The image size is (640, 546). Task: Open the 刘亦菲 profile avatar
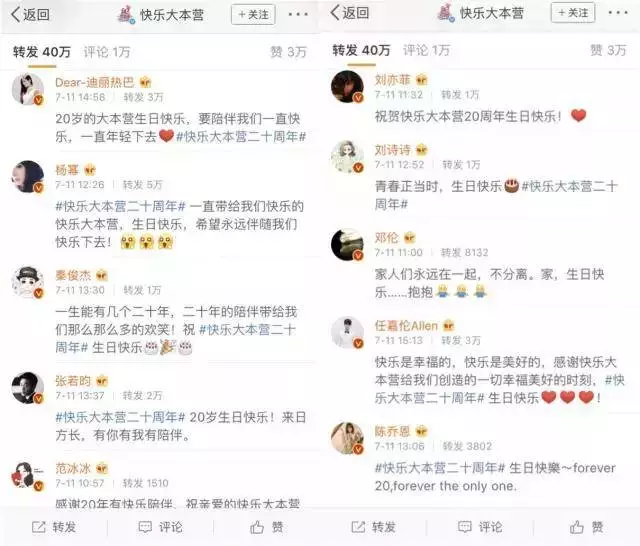(x=347, y=87)
